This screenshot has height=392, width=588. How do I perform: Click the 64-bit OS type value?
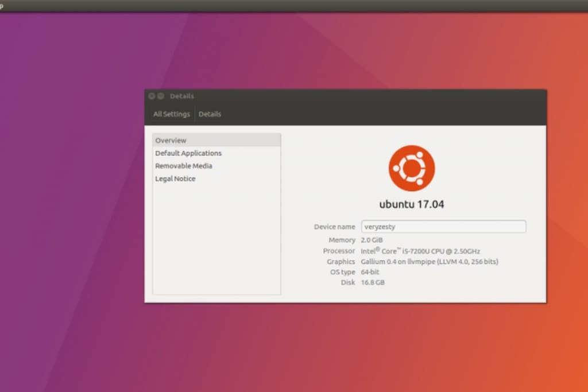tap(370, 271)
